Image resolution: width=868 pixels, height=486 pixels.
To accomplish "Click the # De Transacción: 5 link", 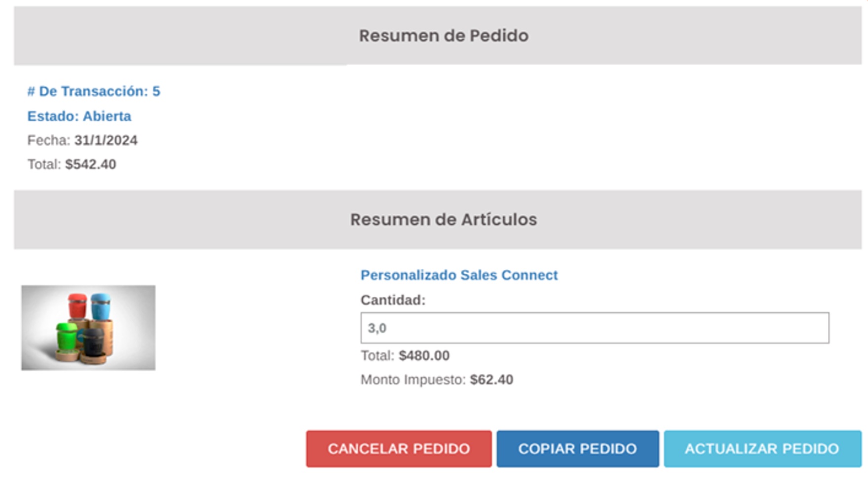I will coord(94,91).
